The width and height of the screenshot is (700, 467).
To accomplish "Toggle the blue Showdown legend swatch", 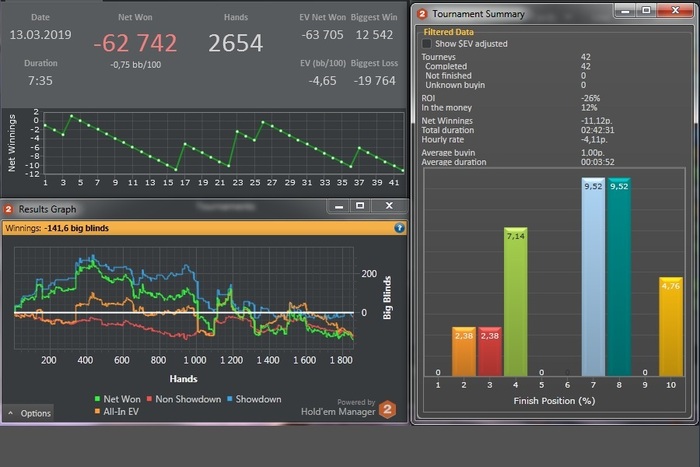I will coord(229,399).
